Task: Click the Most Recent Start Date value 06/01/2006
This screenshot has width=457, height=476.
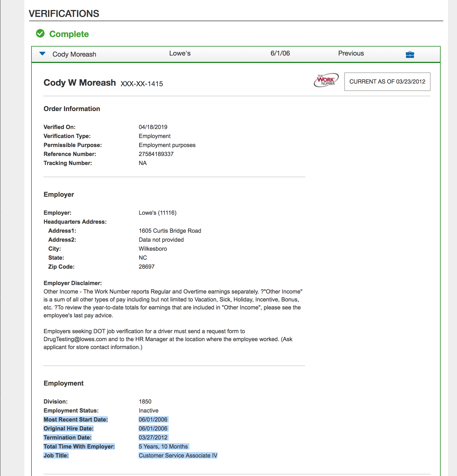Action: (153, 420)
